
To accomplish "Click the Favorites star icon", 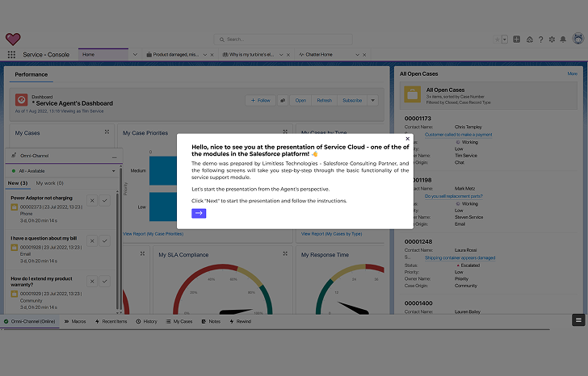I will click(498, 40).
